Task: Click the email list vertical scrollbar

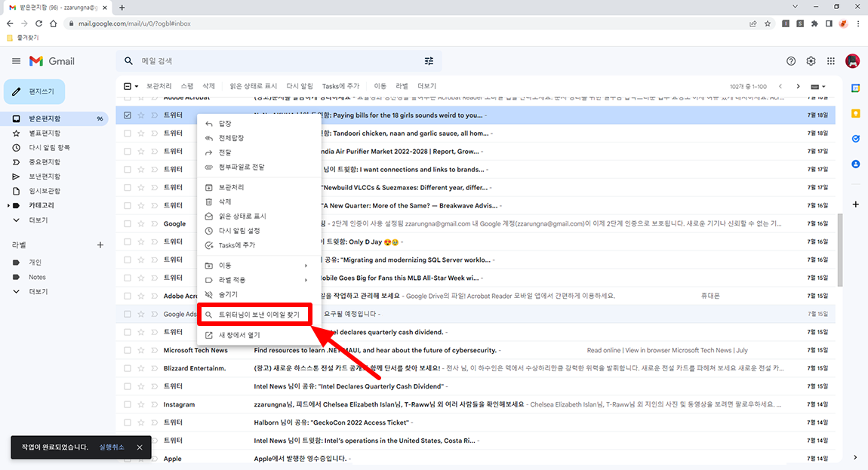Action: point(840,249)
